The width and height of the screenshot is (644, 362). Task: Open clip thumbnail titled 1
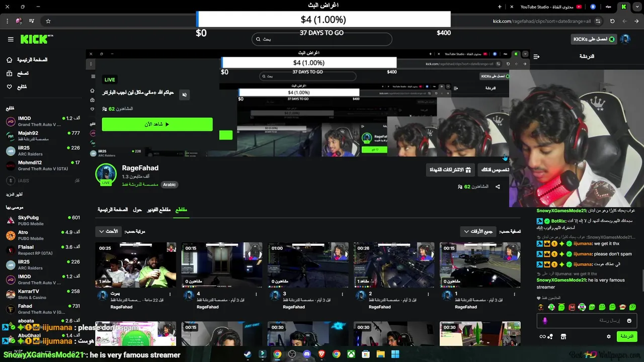480,265
